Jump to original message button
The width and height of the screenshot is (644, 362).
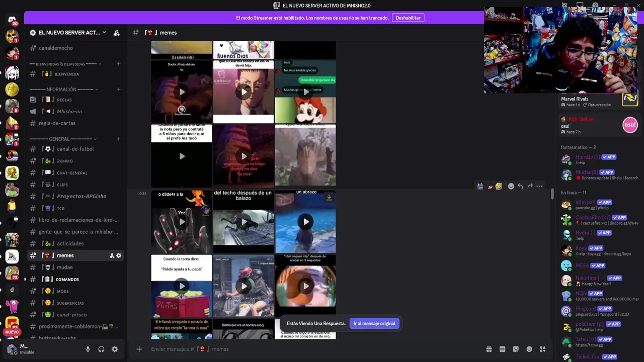pyautogui.click(x=374, y=323)
